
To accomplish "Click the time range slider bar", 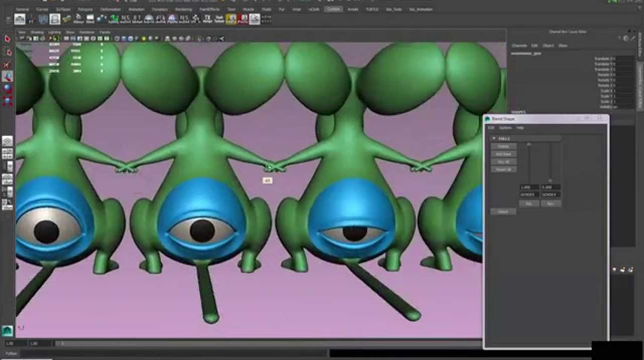I will 269,343.
